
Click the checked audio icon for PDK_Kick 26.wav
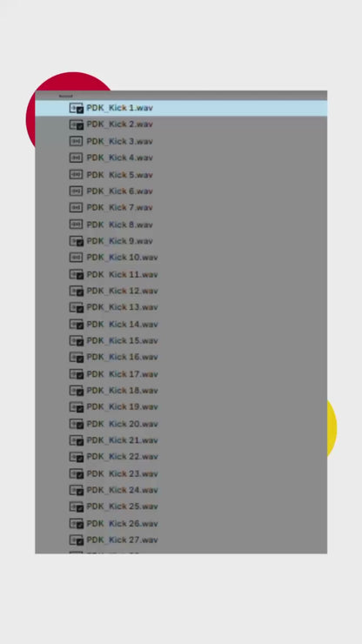pyautogui.click(x=76, y=524)
